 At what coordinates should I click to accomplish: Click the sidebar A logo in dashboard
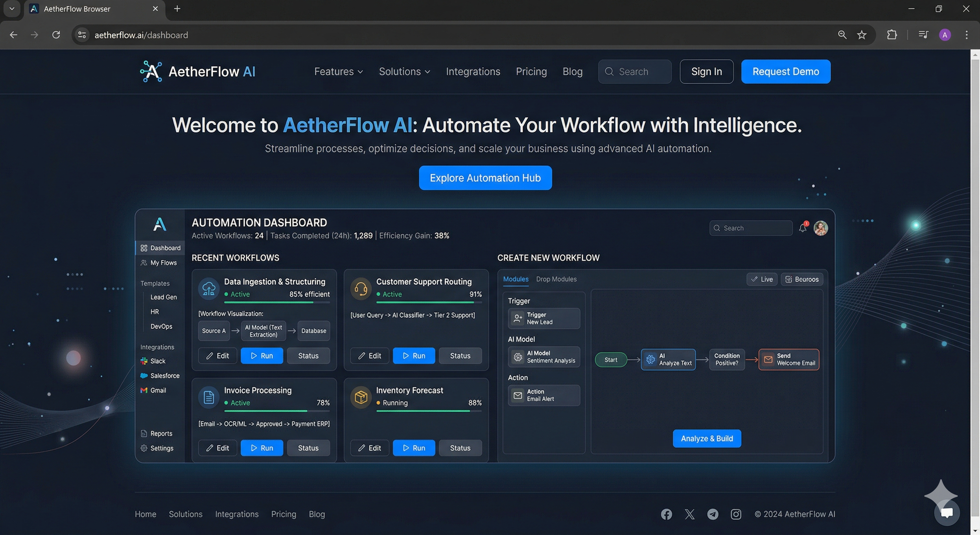click(160, 224)
